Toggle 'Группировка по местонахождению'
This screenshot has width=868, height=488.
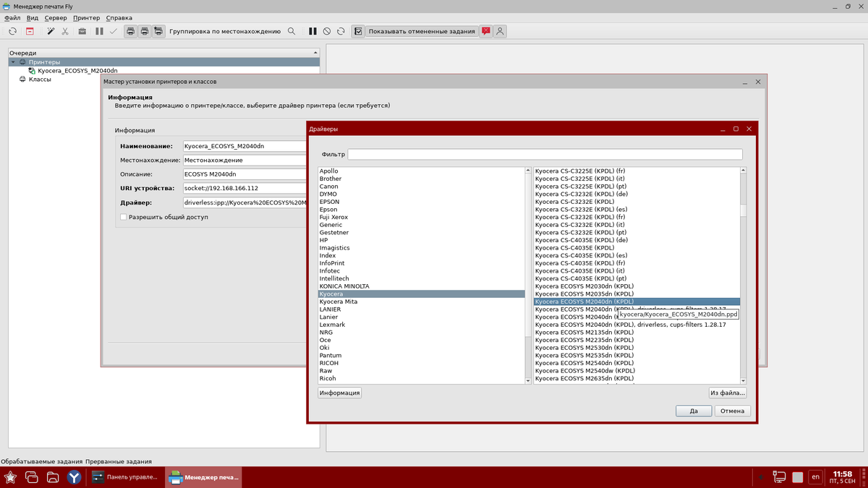click(225, 31)
